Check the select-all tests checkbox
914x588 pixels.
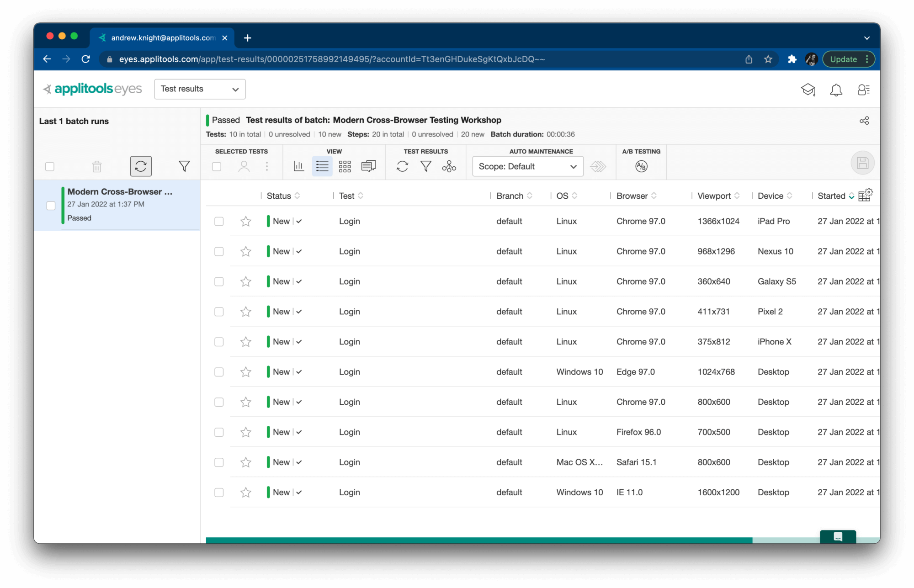[x=217, y=166]
